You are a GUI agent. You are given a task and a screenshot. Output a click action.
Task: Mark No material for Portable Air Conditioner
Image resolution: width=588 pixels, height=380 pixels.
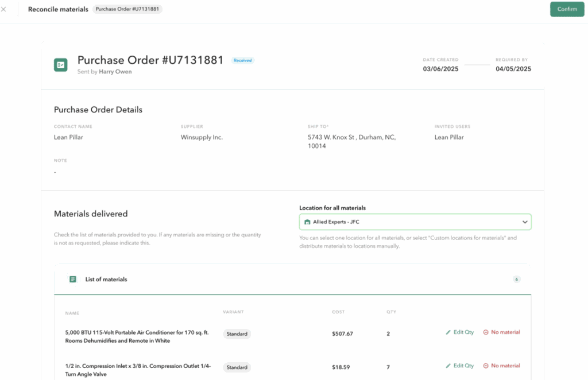501,332
